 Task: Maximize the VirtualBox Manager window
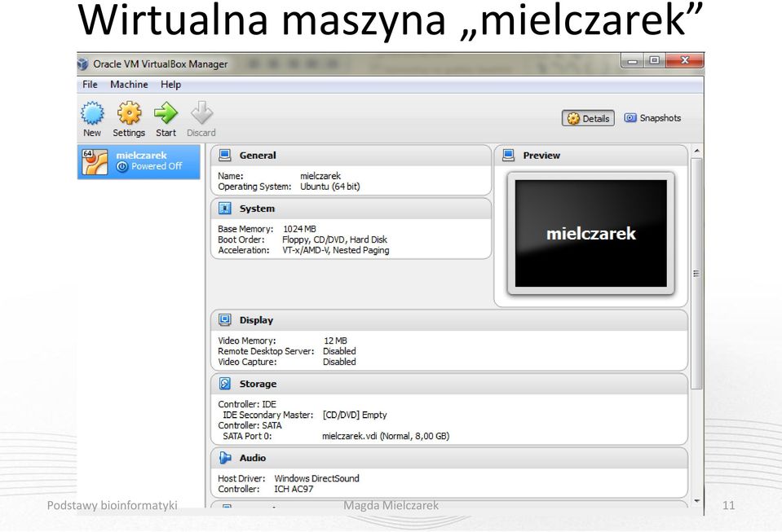(x=654, y=61)
